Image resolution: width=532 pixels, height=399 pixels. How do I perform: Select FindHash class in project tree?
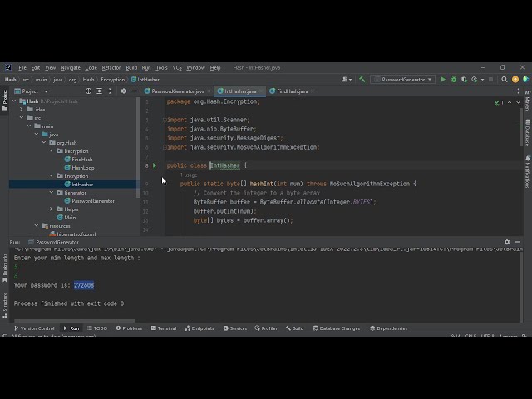pos(78,160)
